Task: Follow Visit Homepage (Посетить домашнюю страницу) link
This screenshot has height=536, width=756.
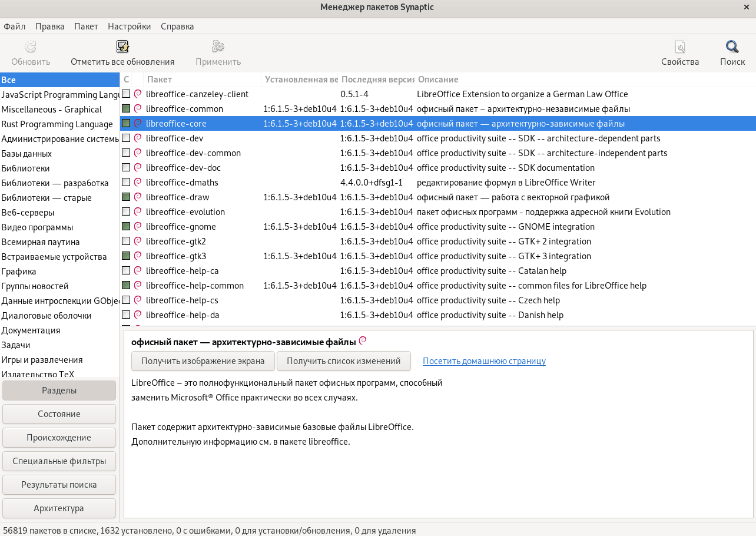Action: pyautogui.click(x=484, y=361)
